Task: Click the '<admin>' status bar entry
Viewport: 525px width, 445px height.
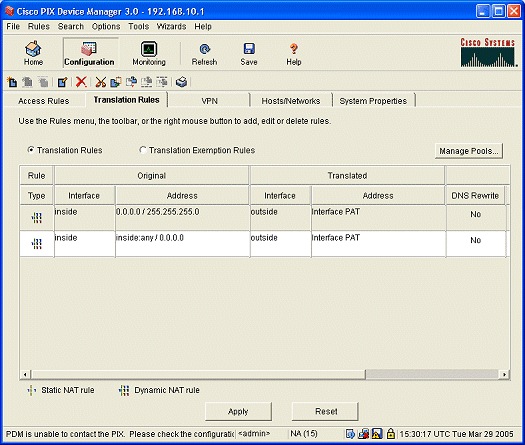Action: click(254, 434)
